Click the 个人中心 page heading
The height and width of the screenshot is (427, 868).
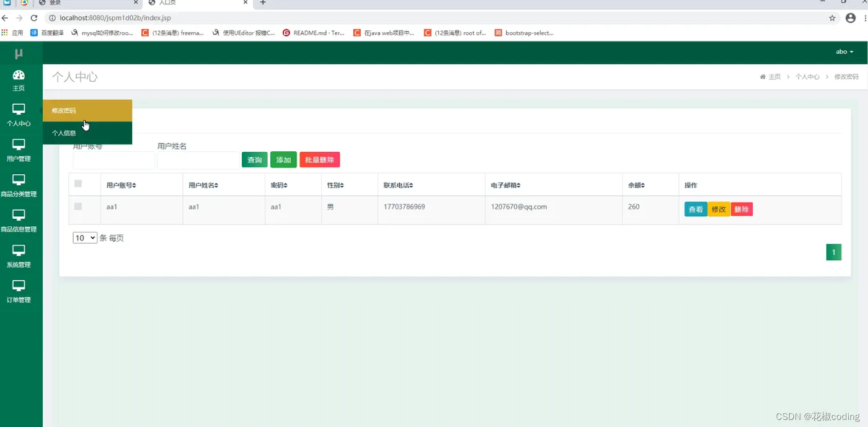click(75, 77)
